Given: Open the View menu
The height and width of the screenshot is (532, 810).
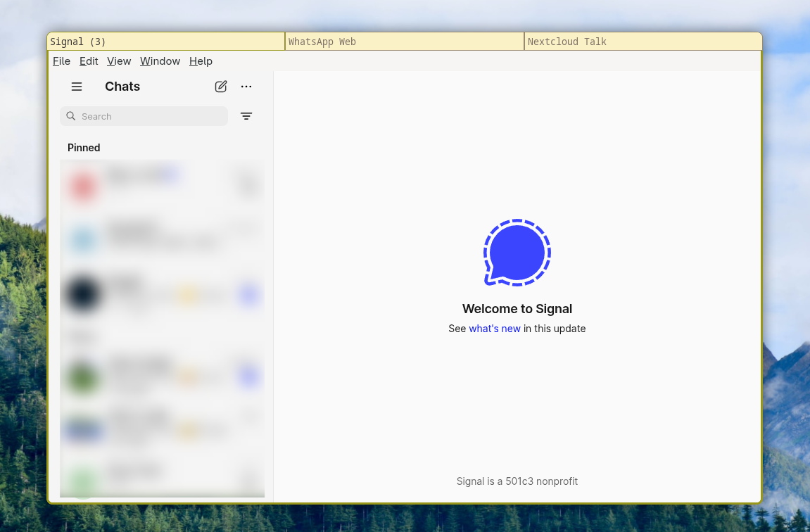Looking at the screenshot, I should (x=119, y=61).
